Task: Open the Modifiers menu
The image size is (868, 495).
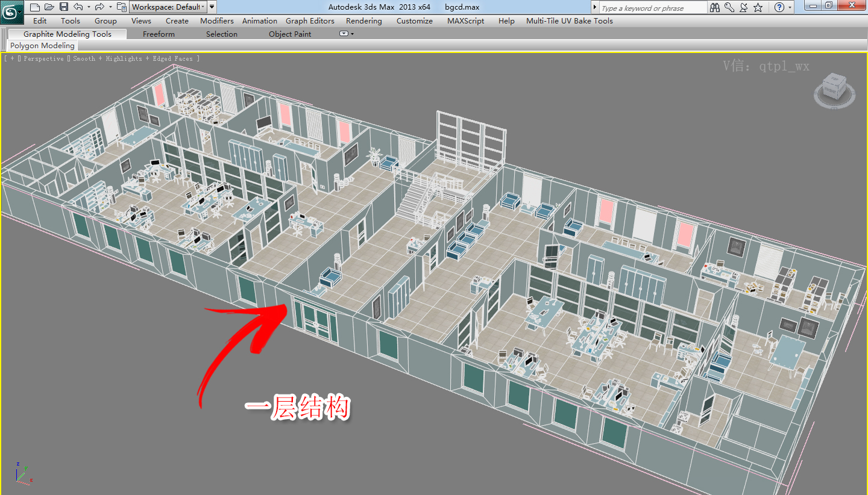Action: pyautogui.click(x=217, y=20)
